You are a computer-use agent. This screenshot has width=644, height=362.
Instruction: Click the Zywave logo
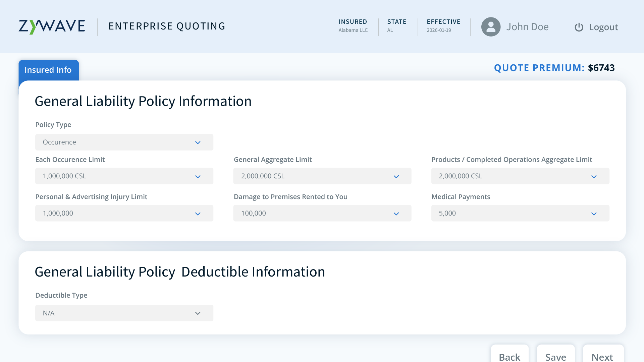click(x=52, y=26)
